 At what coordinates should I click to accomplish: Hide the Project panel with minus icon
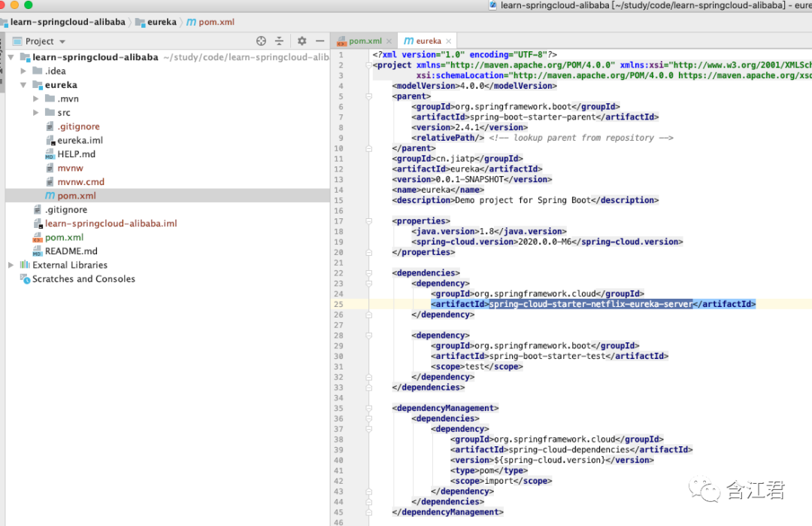coord(320,41)
